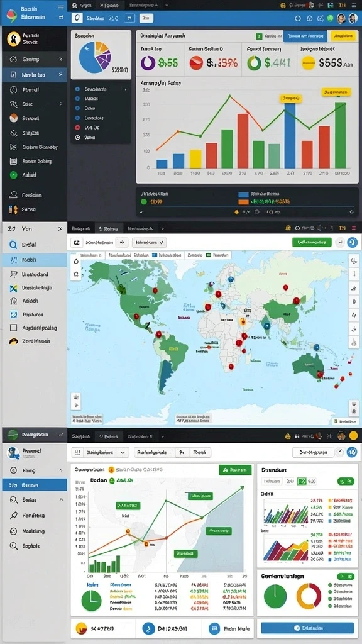Click the yellow button at top-right of dashboard
Image resolution: width=362 pixels, height=644 pixels.
343,36
